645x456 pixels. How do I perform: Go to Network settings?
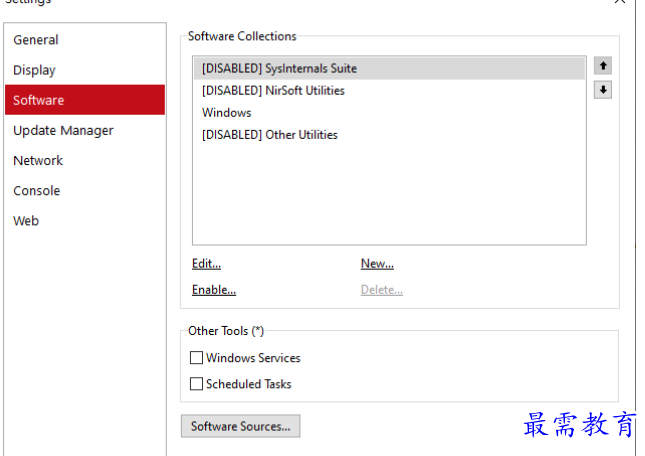[38, 160]
